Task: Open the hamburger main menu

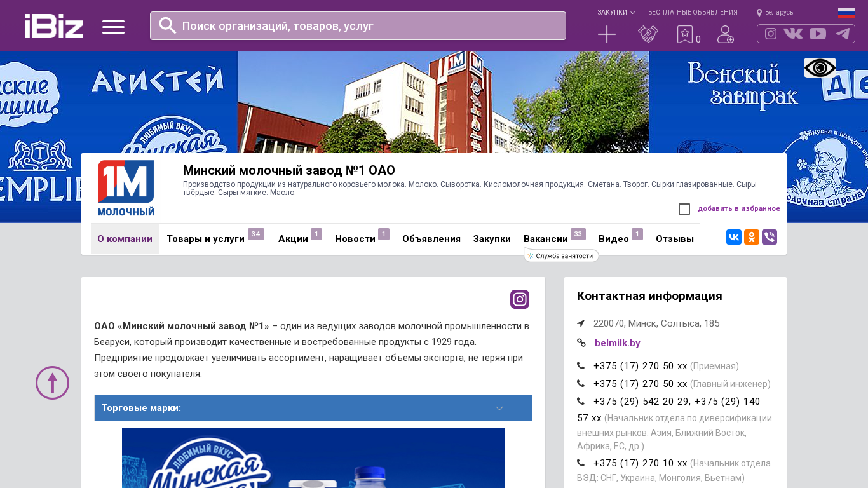Action: [113, 27]
